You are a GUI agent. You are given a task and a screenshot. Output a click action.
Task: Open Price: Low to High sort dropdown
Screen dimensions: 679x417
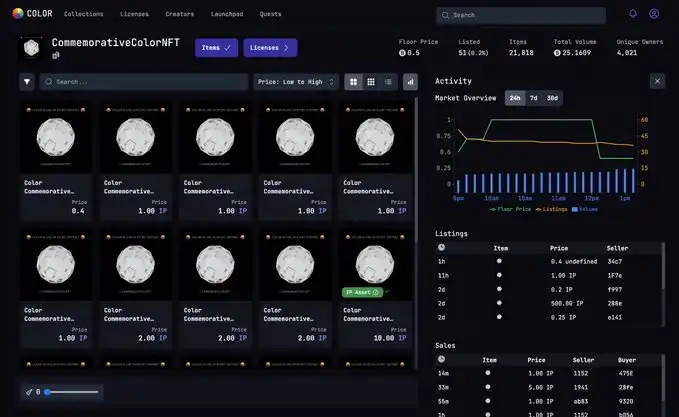tap(296, 82)
